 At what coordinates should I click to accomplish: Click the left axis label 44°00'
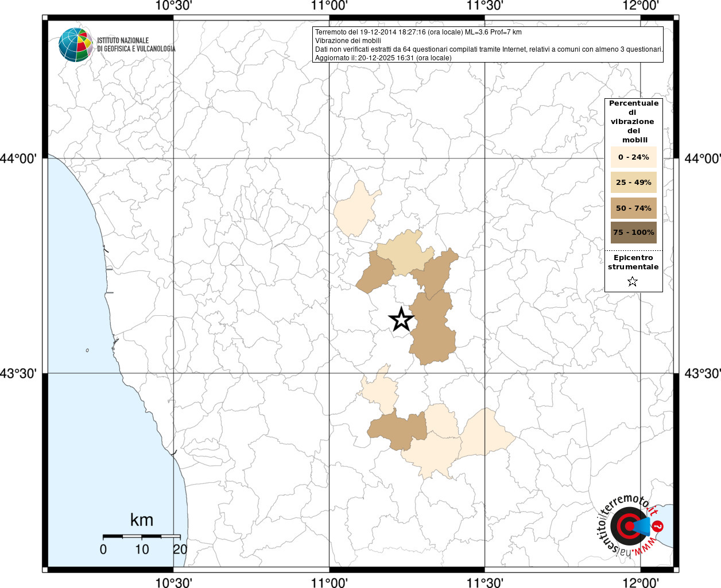18,158
